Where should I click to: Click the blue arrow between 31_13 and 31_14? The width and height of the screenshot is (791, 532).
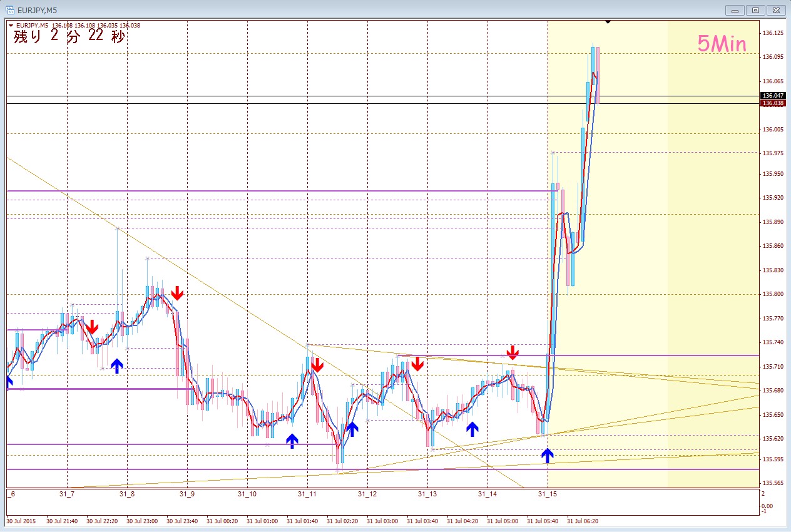[472, 429]
